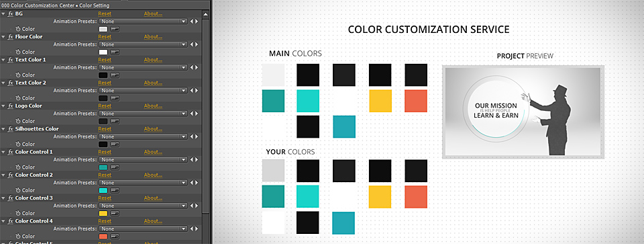Click the effect panel scroll-up arrow
Screen dimensions: 644x244
pyautogui.click(x=206, y=14)
